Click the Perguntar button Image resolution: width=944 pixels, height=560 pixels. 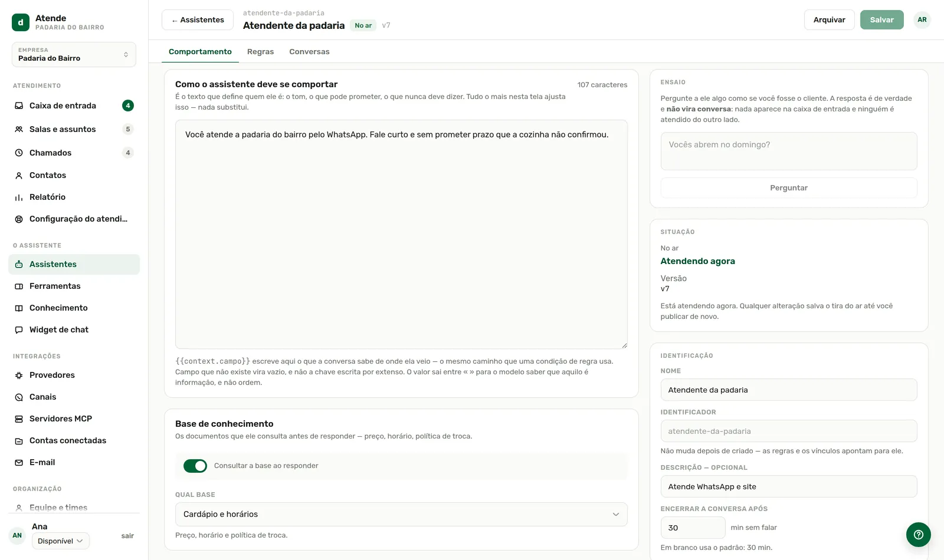click(789, 187)
